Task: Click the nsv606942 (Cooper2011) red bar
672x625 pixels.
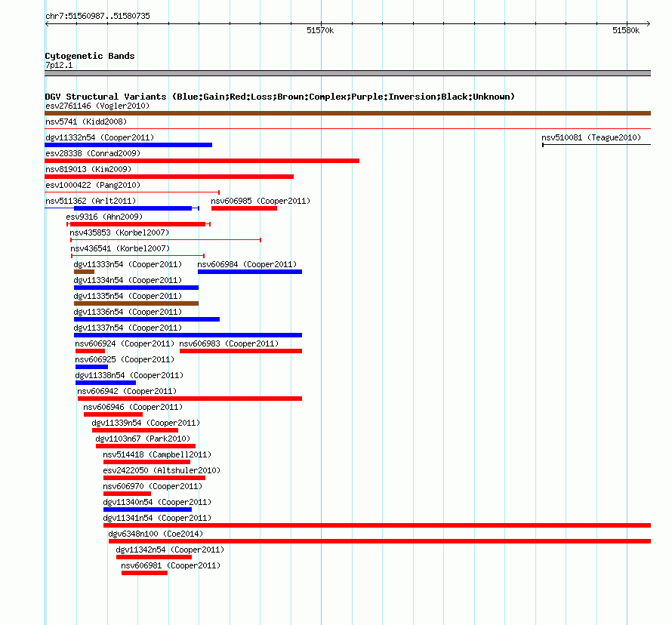Action: 190,399
